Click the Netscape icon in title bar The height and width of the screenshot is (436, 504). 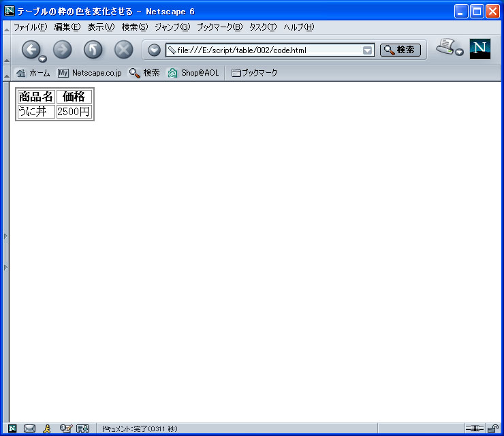(10, 11)
